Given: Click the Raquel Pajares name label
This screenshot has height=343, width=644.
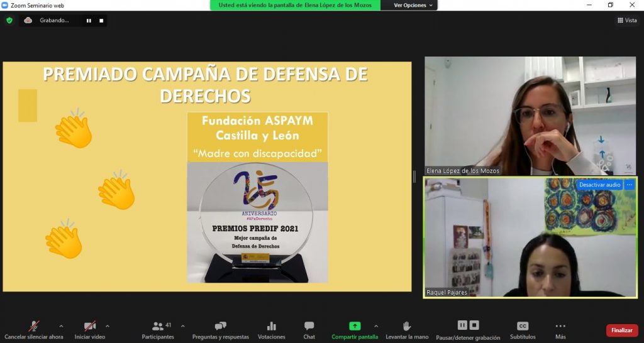Looking at the screenshot, I should 447,293.
